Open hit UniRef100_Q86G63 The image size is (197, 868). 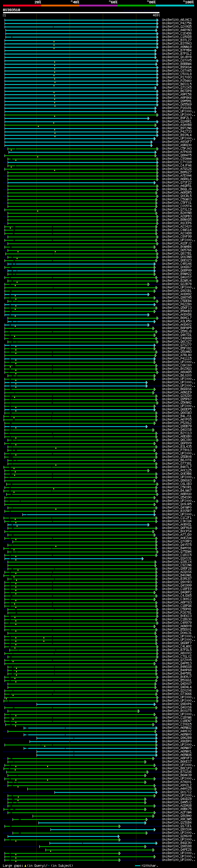pyautogui.click(x=177, y=481)
